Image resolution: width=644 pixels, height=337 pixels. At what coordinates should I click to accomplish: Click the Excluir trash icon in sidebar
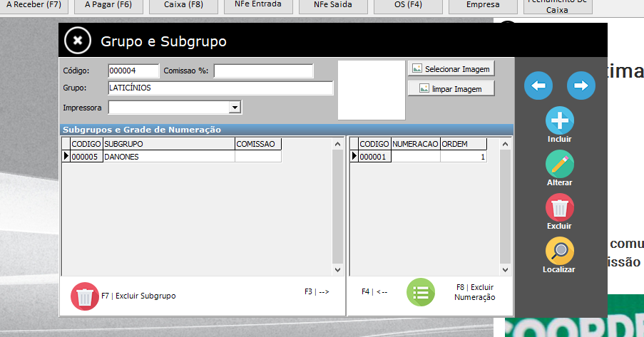[x=560, y=208]
